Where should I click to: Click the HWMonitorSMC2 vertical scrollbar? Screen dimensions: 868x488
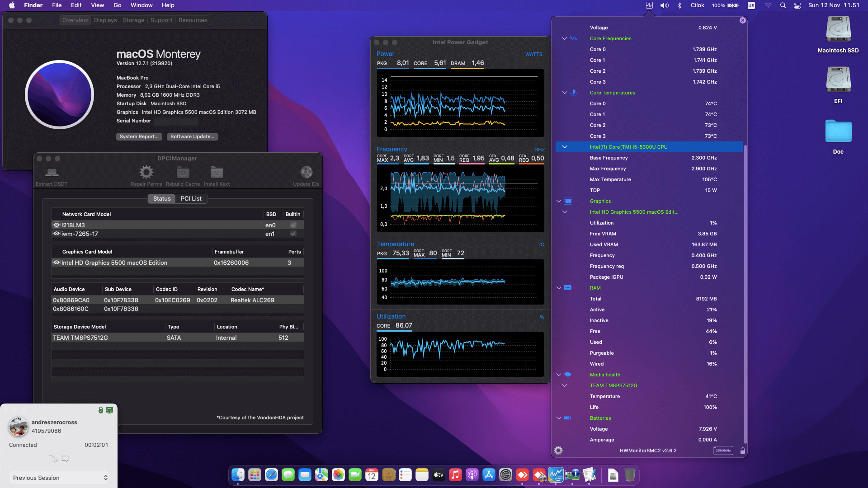[x=745, y=294]
